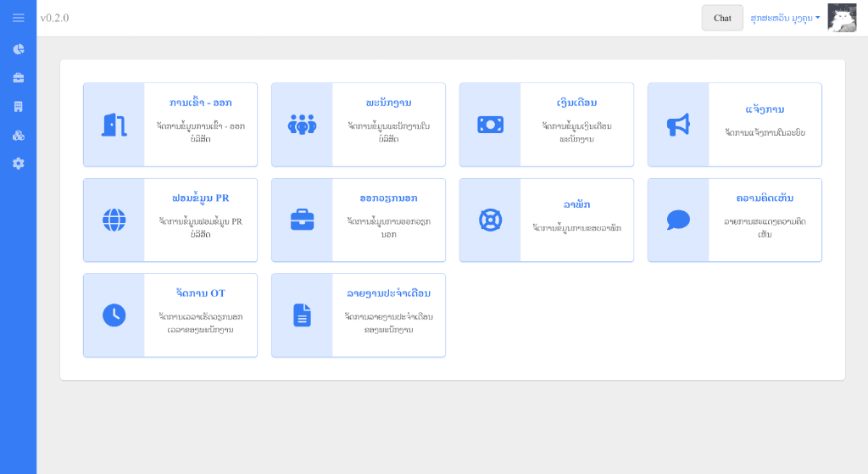Open settings gear in sidebar
This screenshot has height=474, width=868.
pyautogui.click(x=19, y=164)
